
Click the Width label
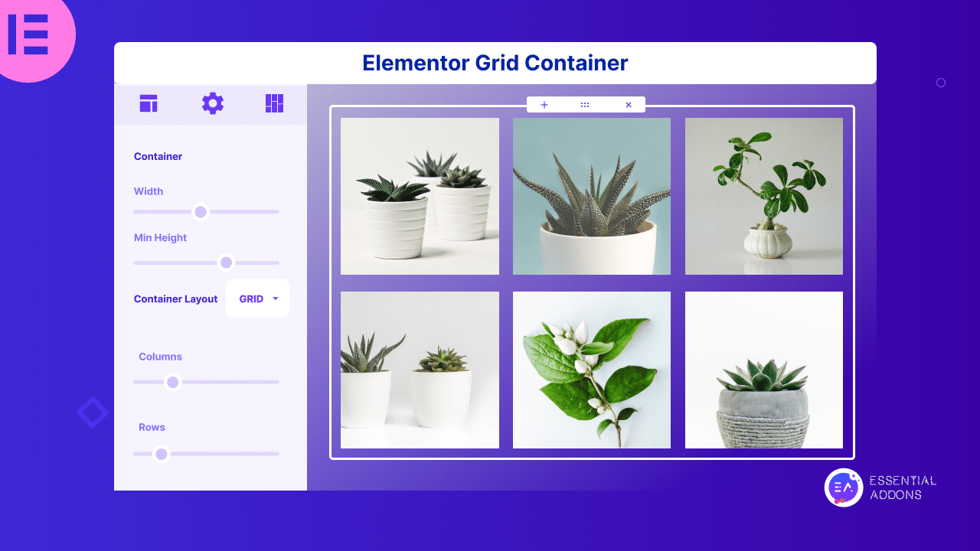[x=149, y=191]
